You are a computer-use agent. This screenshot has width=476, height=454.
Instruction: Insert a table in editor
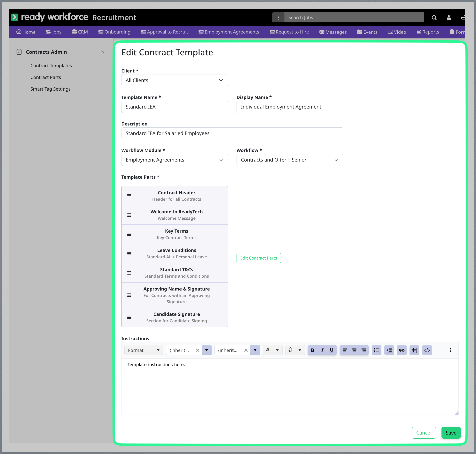pyautogui.click(x=414, y=350)
